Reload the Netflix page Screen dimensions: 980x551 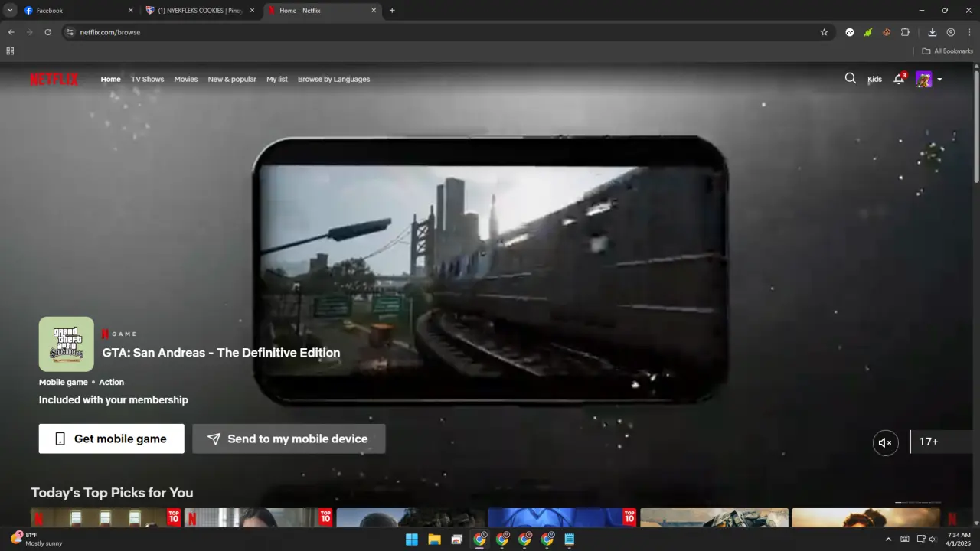[x=47, y=32]
